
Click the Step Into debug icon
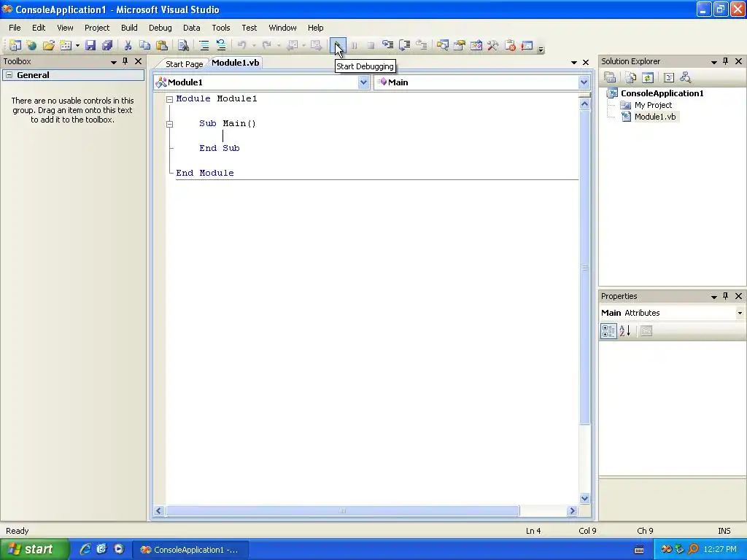point(388,45)
